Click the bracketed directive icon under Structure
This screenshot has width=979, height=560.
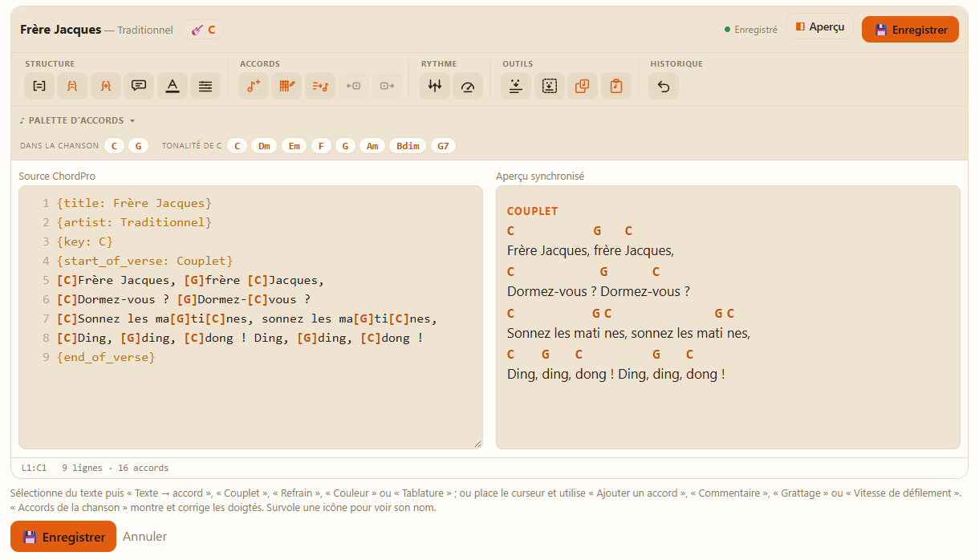[39, 86]
